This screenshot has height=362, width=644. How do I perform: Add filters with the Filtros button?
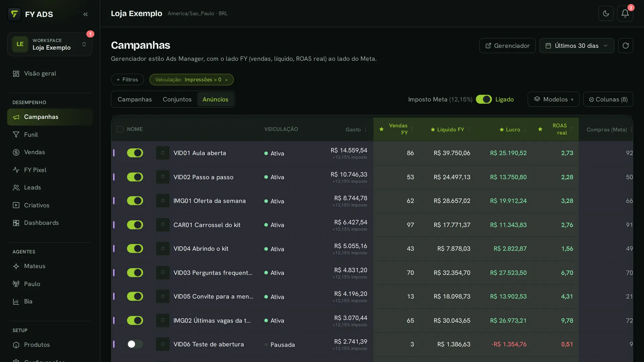coord(127,80)
